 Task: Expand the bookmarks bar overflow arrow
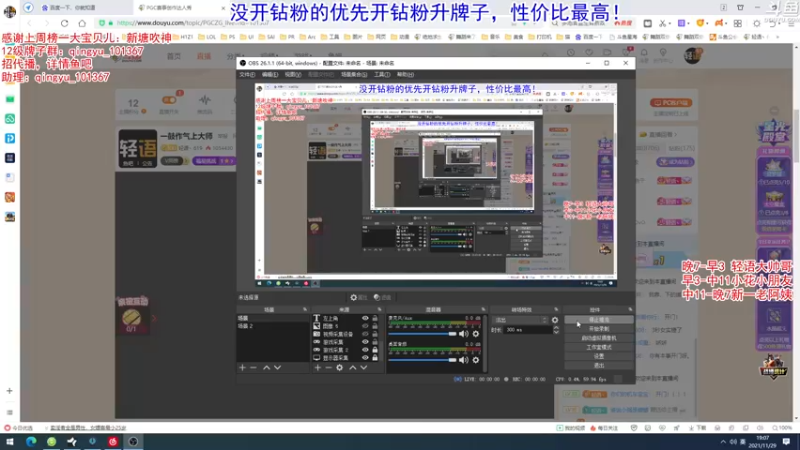click(778, 37)
